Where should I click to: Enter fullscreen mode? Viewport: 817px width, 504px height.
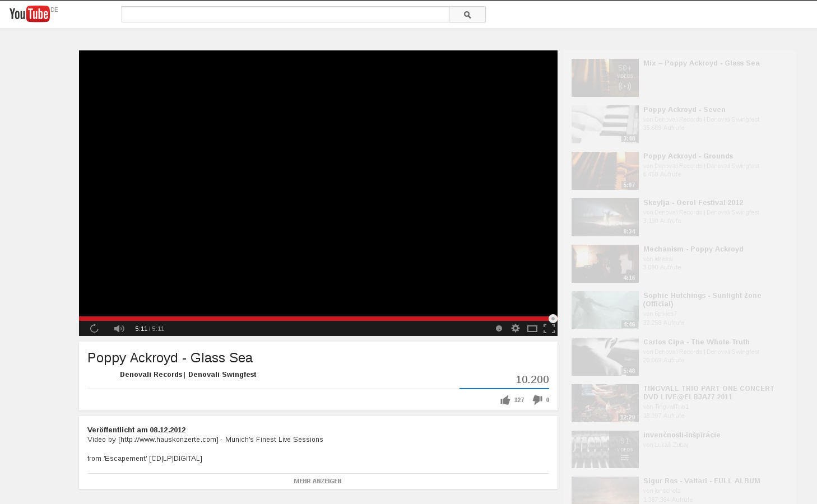(x=549, y=329)
